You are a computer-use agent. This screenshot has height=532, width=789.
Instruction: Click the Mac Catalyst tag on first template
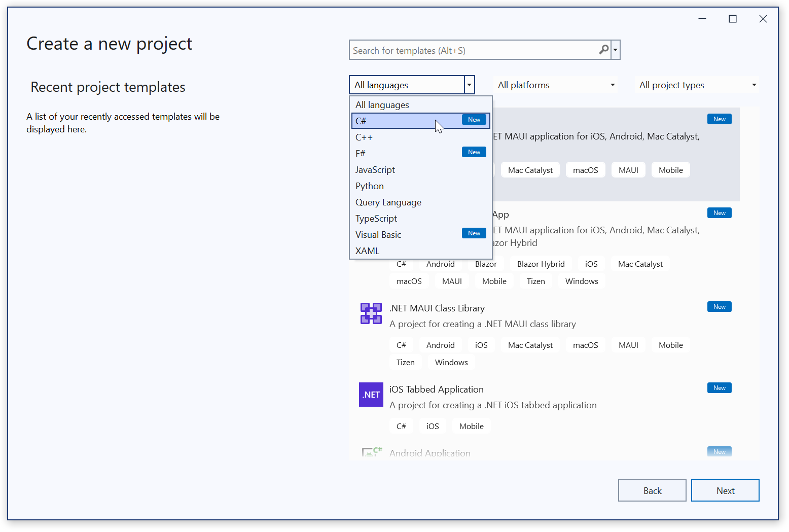coord(530,170)
